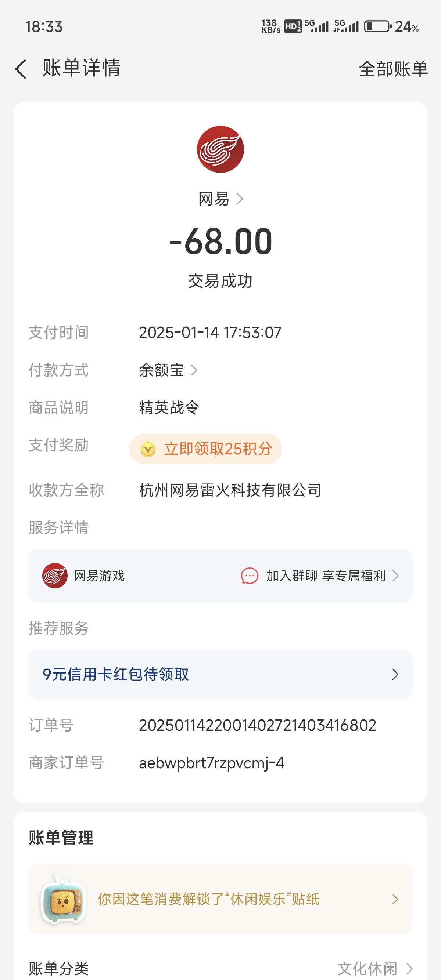Tap the back arrow icon
This screenshot has width=441, height=980.
pos(21,69)
